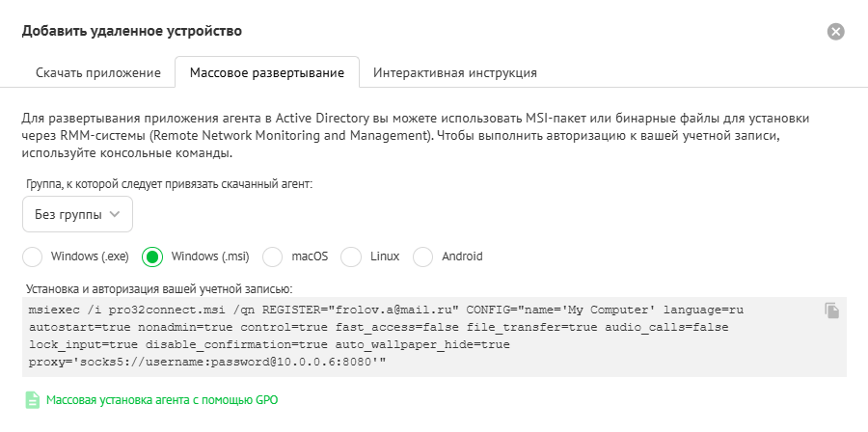Copy the msiexec install command
The height and width of the screenshot is (432, 868).
tap(832, 310)
